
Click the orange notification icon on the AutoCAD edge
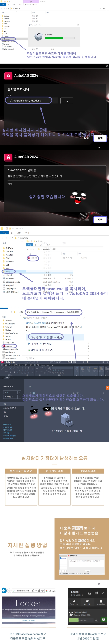click(108, 388)
